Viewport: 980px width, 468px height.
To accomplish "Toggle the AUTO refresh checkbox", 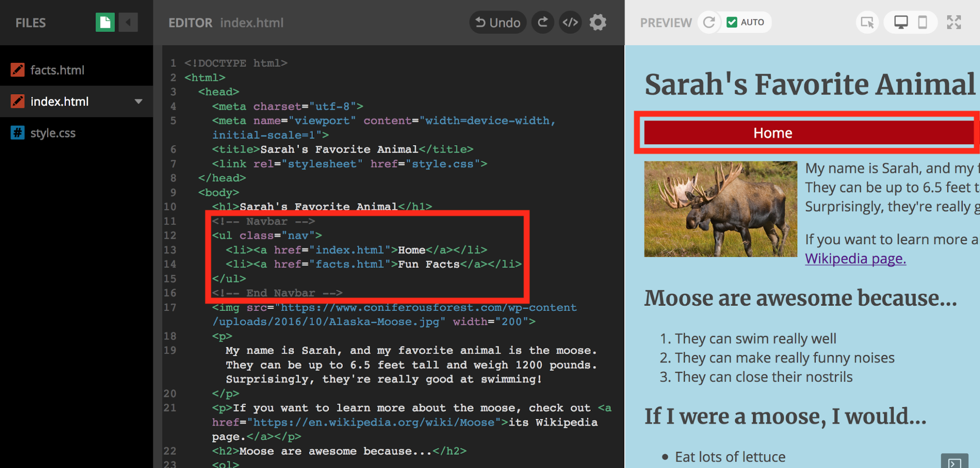I will click(x=732, y=23).
